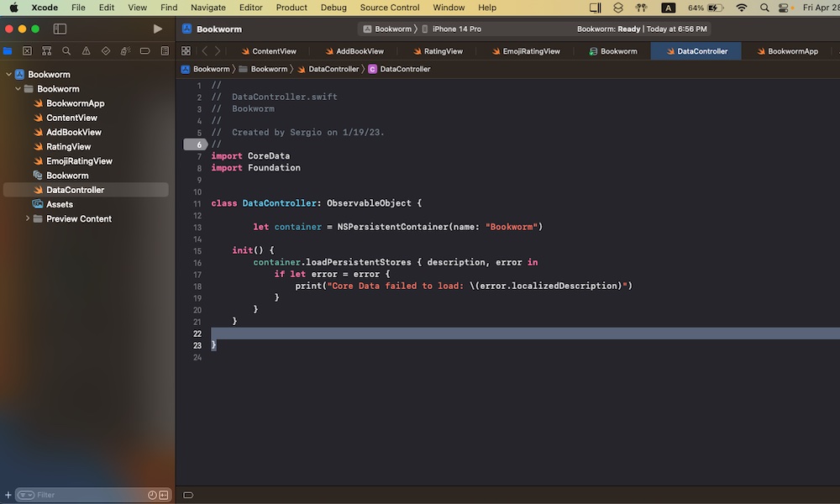Toggle the navigator sidebar visibility
Image resolution: width=840 pixels, height=504 pixels.
pos(60,29)
